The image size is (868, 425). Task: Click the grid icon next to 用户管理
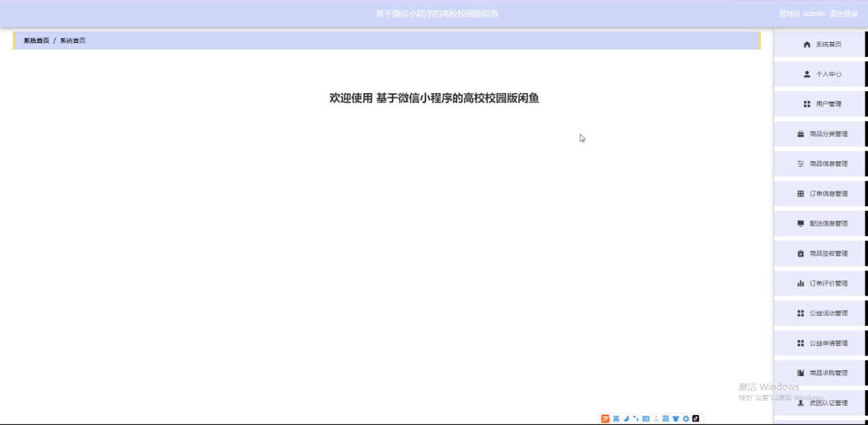click(x=800, y=104)
